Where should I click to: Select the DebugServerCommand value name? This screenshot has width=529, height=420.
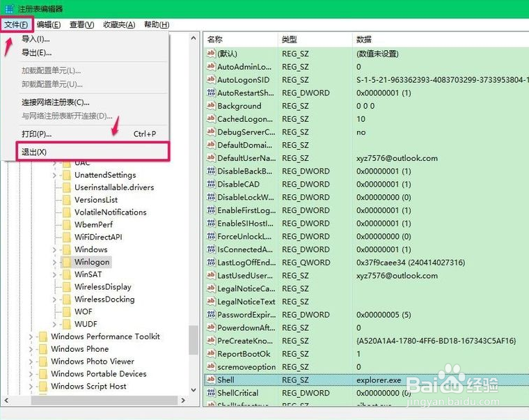(x=246, y=132)
